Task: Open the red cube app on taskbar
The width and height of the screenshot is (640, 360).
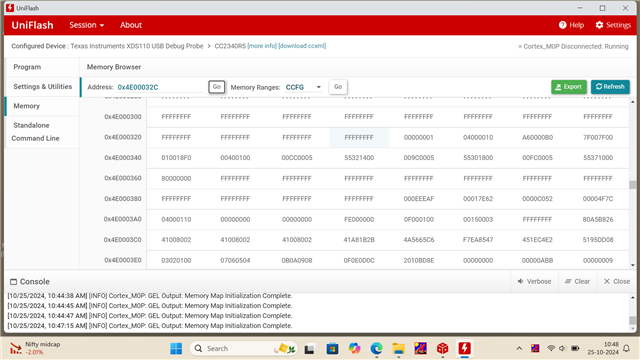Action: pos(442,349)
